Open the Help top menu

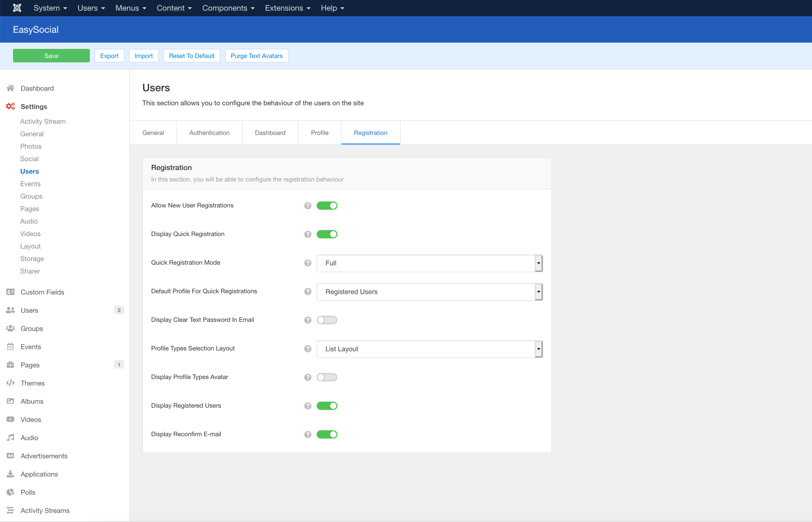pos(332,8)
